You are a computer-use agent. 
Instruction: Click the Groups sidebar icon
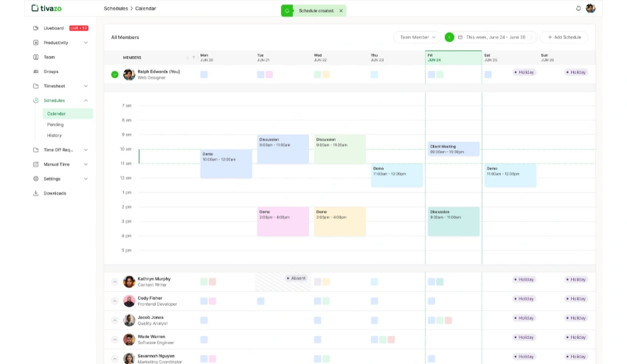pyautogui.click(x=35, y=71)
